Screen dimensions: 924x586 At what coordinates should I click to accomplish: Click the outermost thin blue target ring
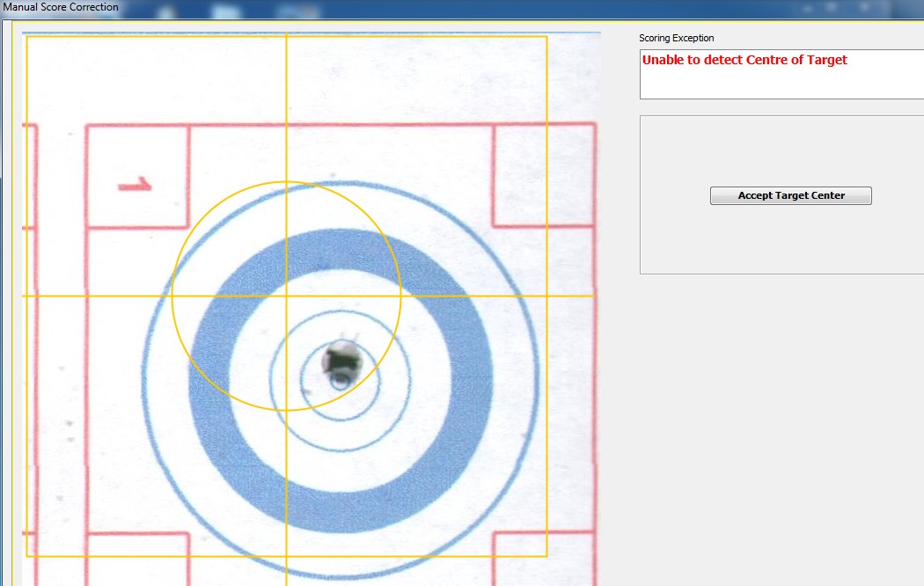point(143,380)
